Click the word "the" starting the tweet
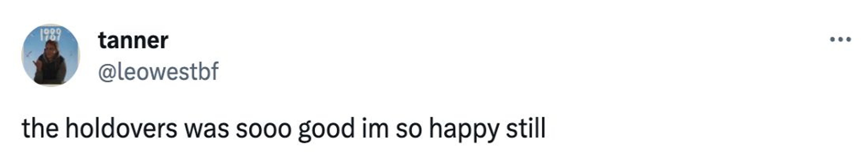 tap(40, 129)
